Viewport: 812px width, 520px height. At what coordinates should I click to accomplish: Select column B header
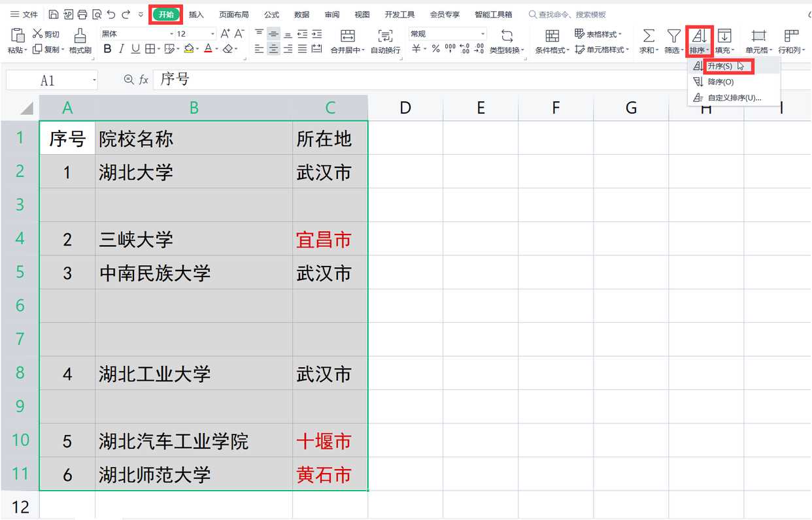click(194, 108)
